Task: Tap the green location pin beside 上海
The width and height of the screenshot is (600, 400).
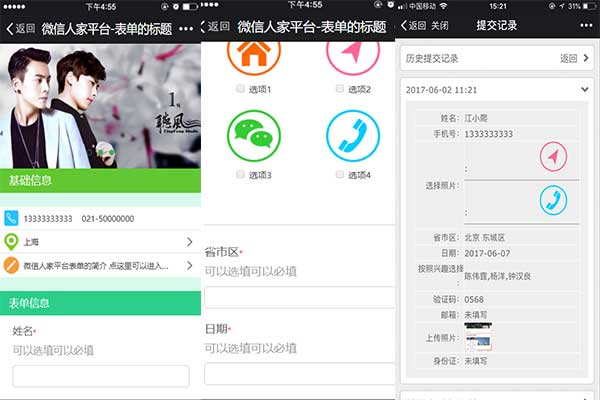Action: (x=11, y=242)
